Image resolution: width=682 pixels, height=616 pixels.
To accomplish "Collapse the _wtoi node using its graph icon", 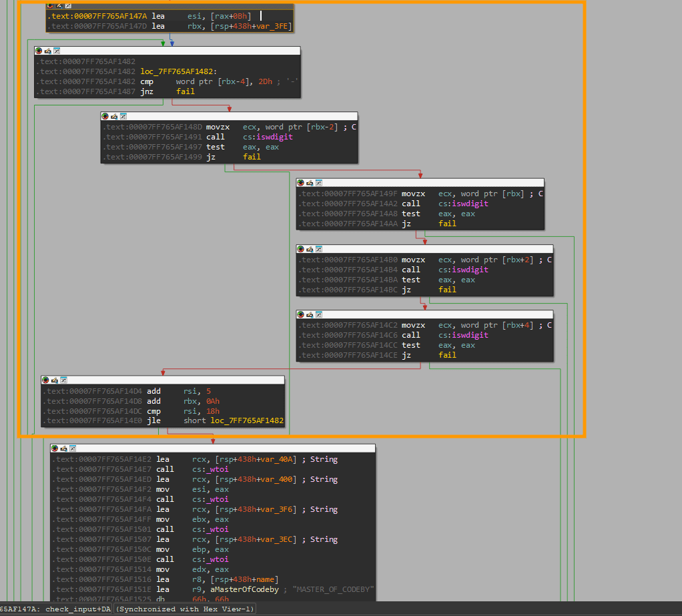I will point(71,448).
